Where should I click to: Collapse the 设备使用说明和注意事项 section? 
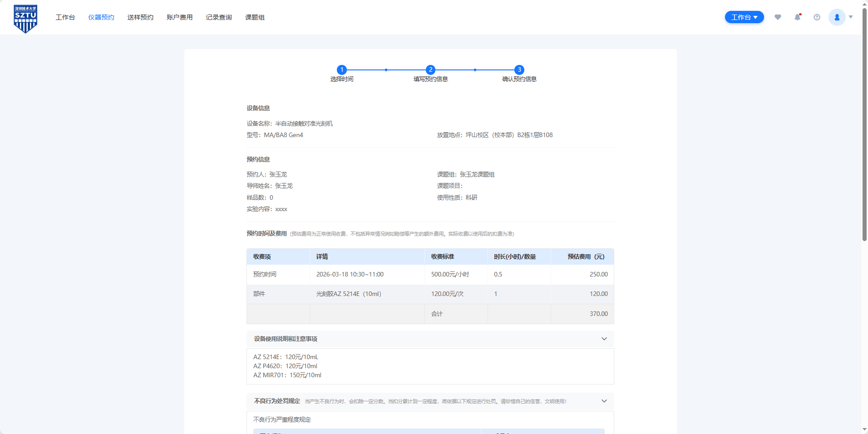(604, 339)
